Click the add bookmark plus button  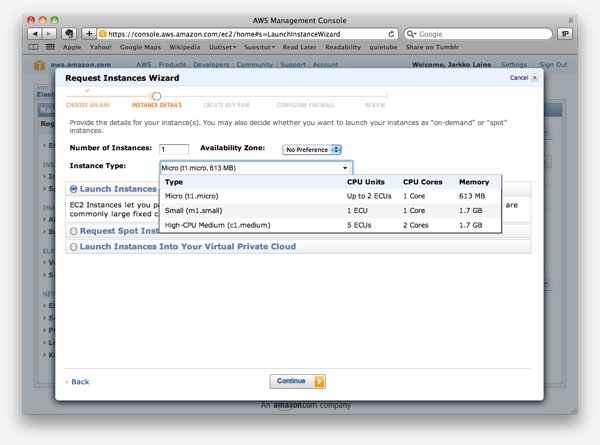coord(88,33)
